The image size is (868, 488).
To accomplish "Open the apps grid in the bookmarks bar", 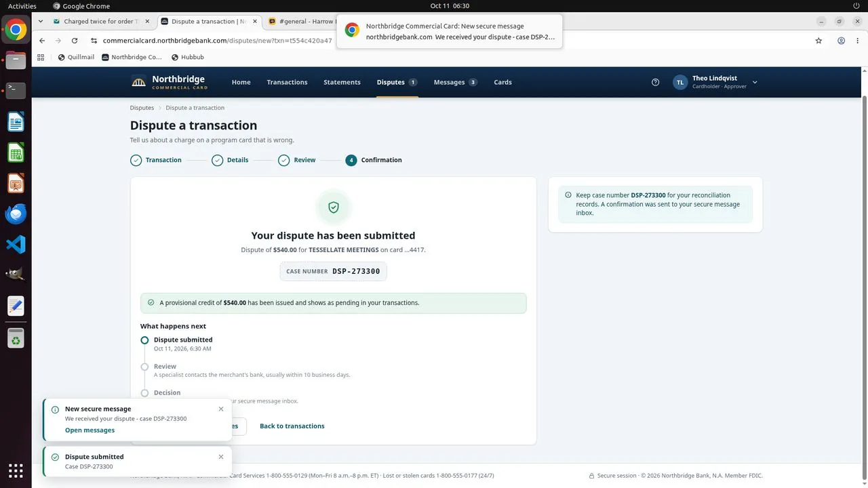I will tap(41, 58).
